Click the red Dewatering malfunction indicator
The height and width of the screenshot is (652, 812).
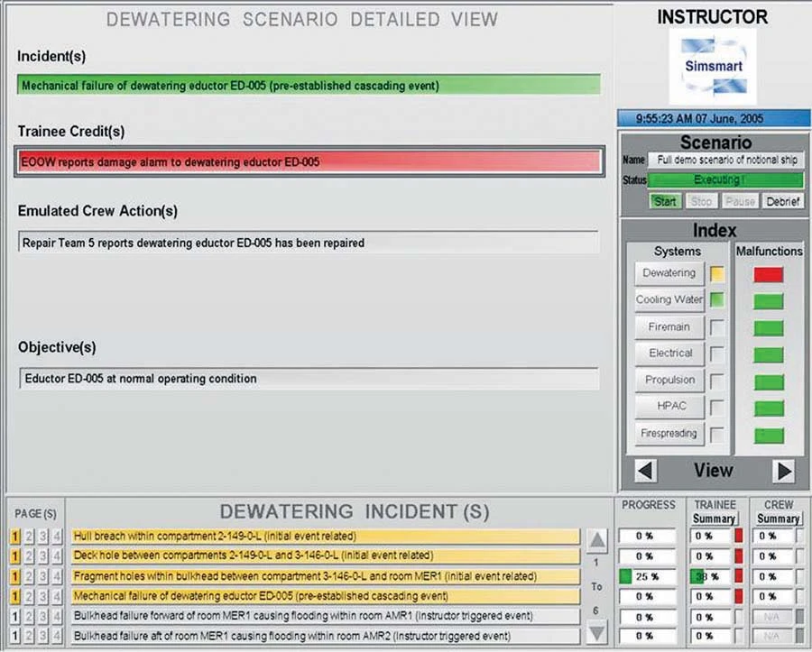click(768, 273)
